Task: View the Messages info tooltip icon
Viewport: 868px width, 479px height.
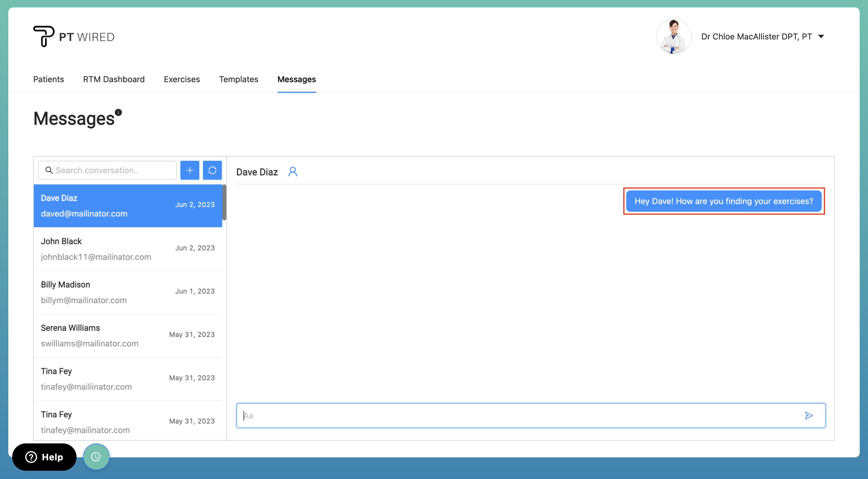Action: click(118, 112)
